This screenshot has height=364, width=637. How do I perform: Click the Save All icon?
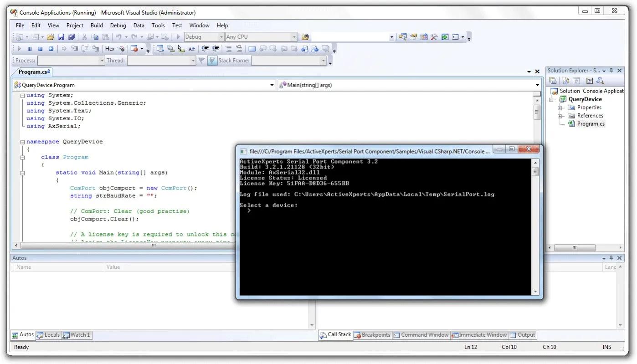[x=71, y=37]
